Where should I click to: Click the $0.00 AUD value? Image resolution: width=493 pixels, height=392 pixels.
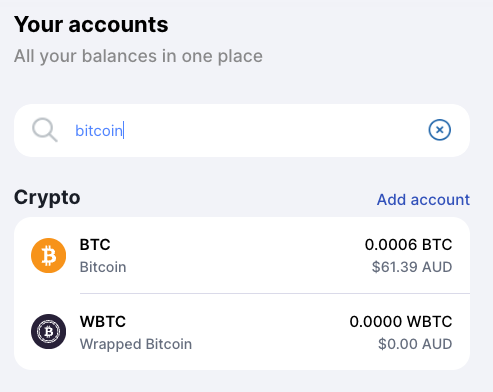(x=415, y=344)
